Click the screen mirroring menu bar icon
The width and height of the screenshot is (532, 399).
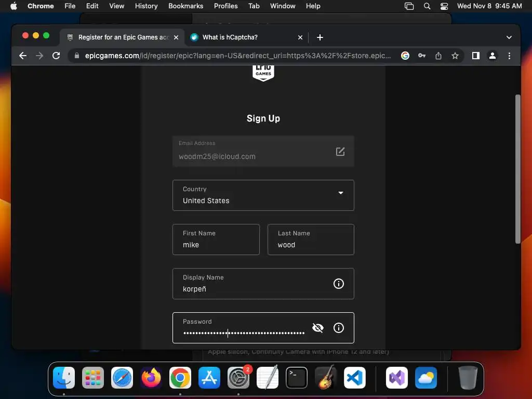tap(409, 6)
